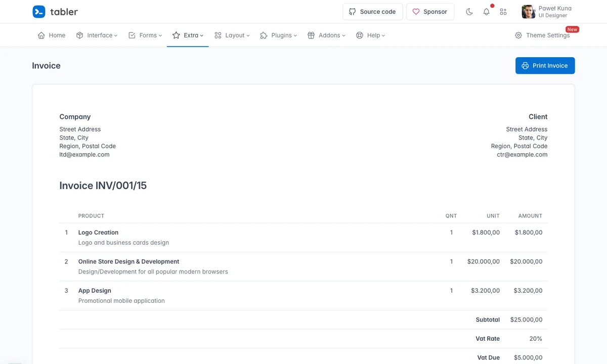Click the App Design product name
Image resolution: width=607 pixels, height=364 pixels.
coord(95,291)
